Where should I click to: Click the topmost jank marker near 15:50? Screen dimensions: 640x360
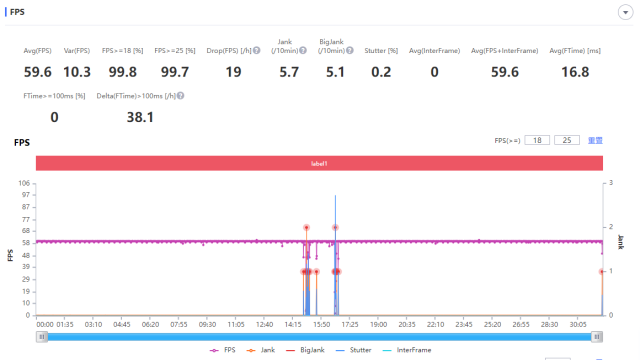(306, 227)
